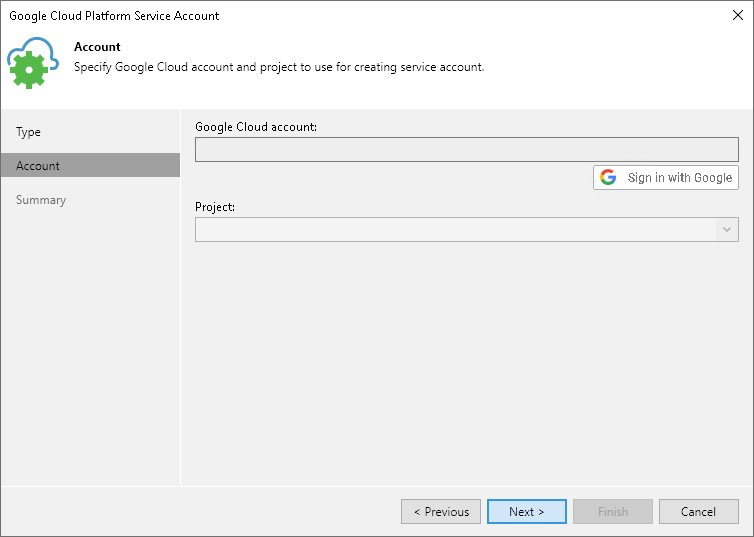Image resolution: width=754 pixels, height=537 pixels.
Task: Go to the Type wizard step
Action: (x=28, y=132)
